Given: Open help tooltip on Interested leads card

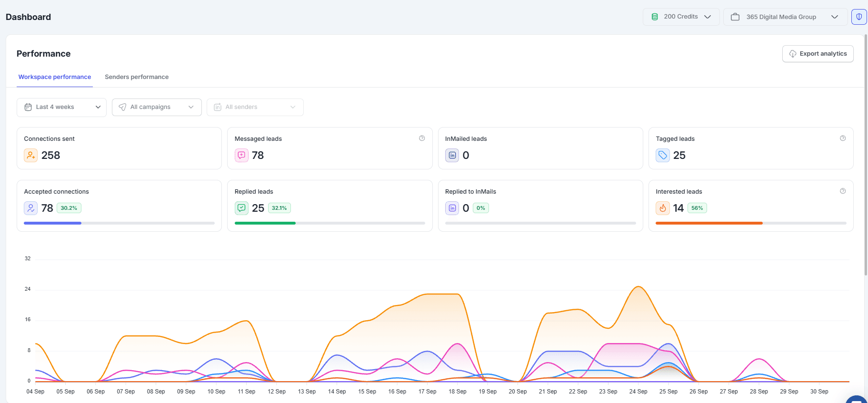Looking at the screenshot, I should tap(843, 191).
